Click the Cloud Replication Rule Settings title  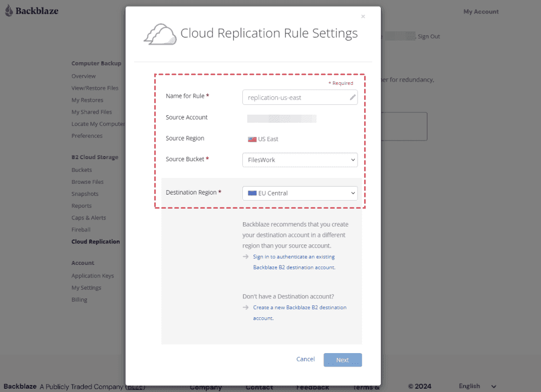tap(269, 33)
